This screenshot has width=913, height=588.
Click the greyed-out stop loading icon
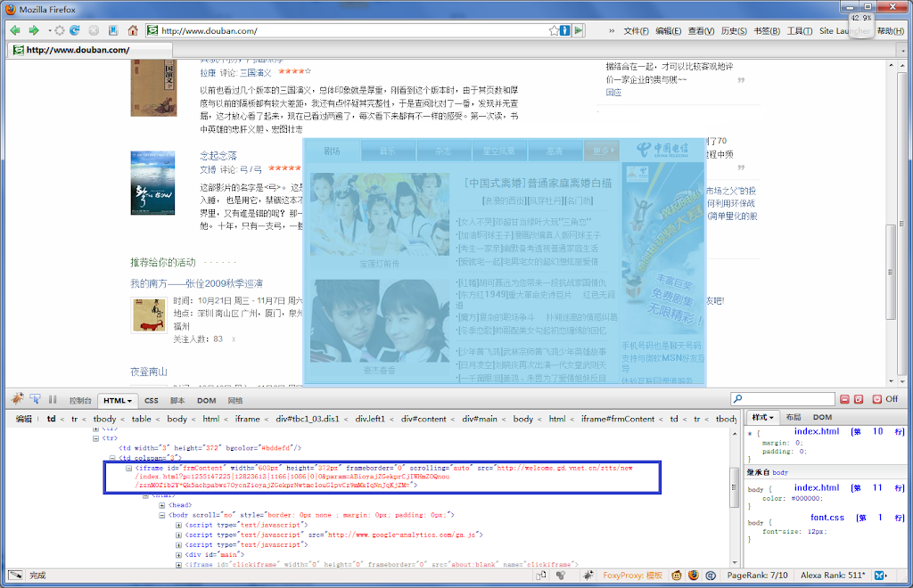click(x=94, y=30)
